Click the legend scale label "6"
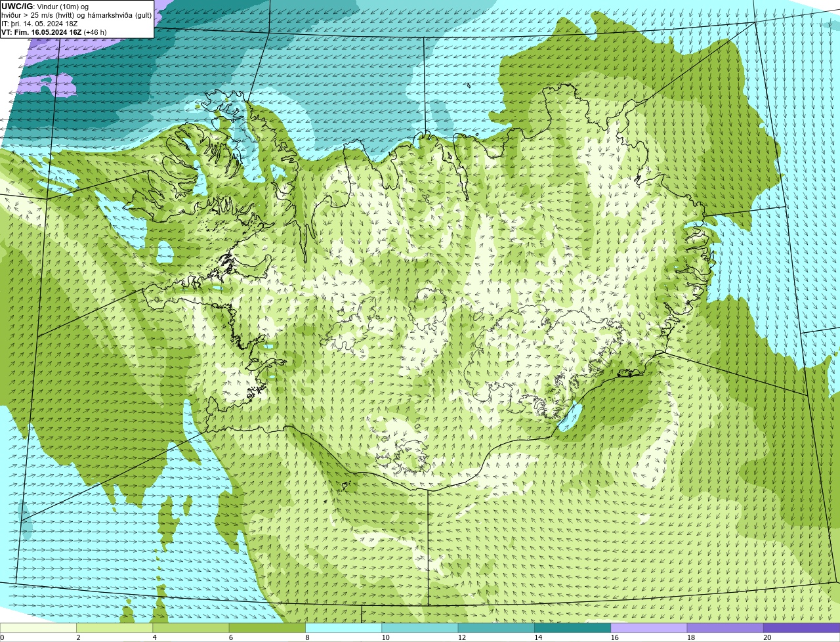This screenshot has width=840, height=642. pos(231,637)
